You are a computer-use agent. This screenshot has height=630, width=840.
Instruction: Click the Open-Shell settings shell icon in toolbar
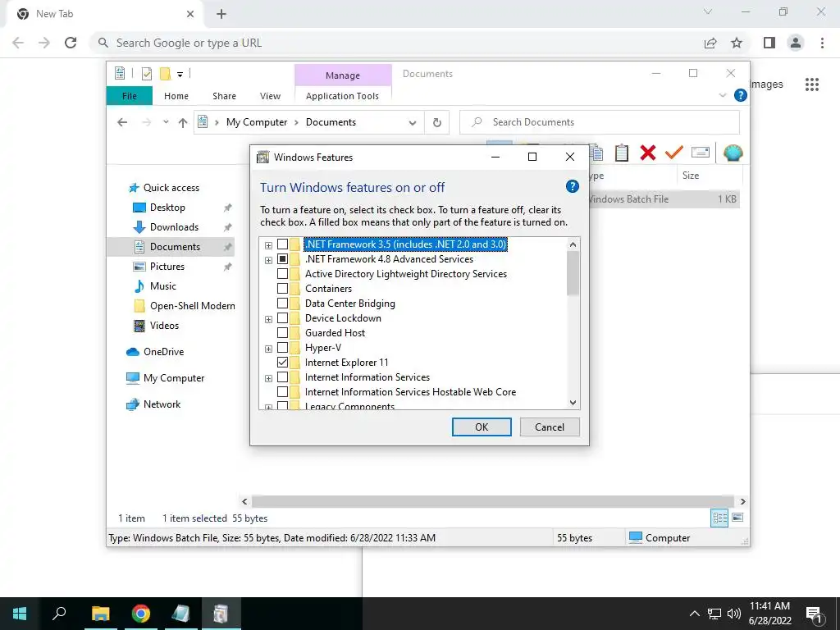coord(733,153)
